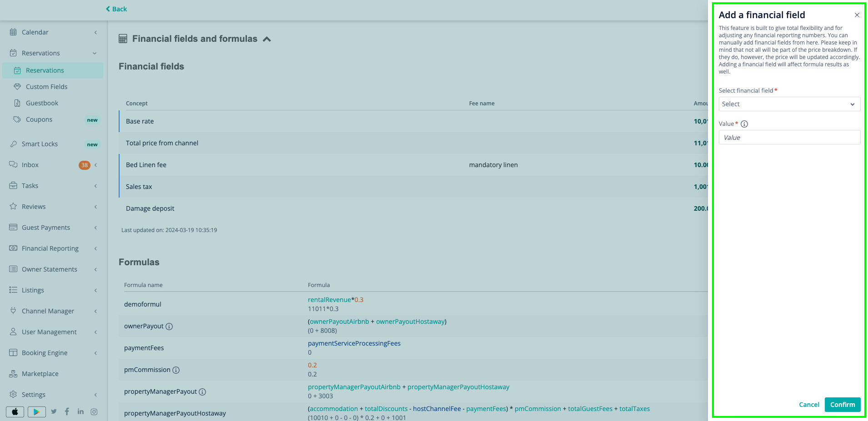
Task: Click the User Management person icon
Action: pos(13,332)
